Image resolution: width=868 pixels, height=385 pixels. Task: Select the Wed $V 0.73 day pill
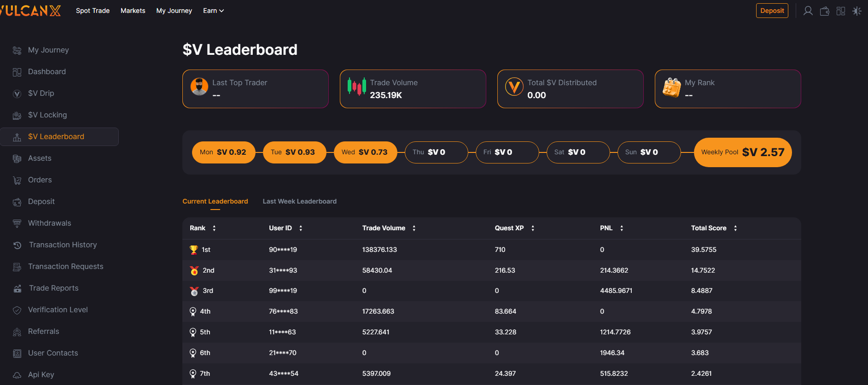tap(365, 152)
